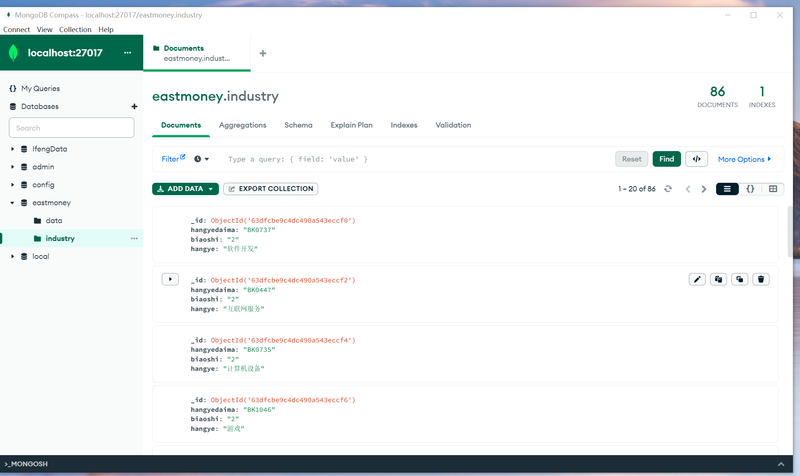The width and height of the screenshot is (800, 476).
Task: Click the Find button
Action: (x=666, y=159)
